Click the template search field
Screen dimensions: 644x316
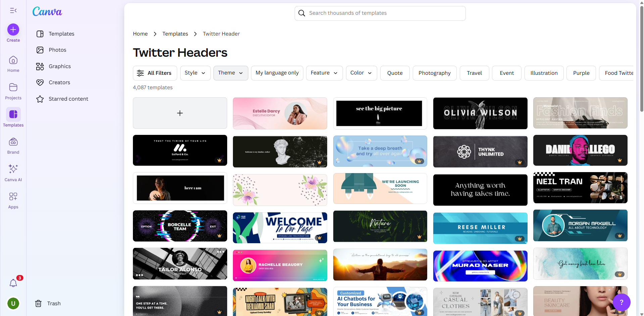[380, 13]
